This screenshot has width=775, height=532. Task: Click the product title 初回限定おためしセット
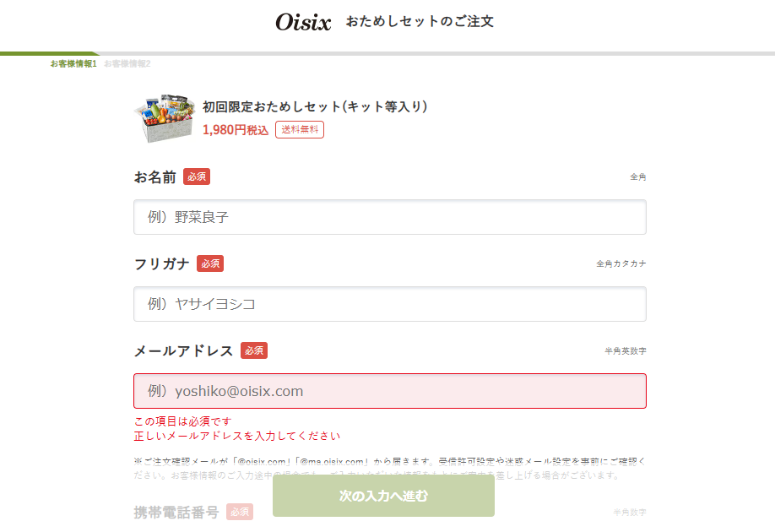(315, 106)
